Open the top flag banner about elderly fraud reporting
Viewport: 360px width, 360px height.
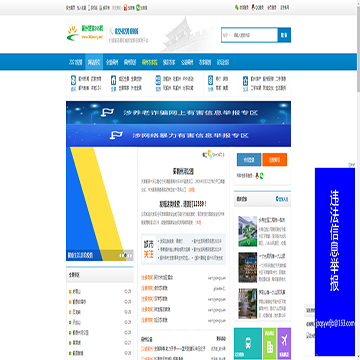point(178,112)
